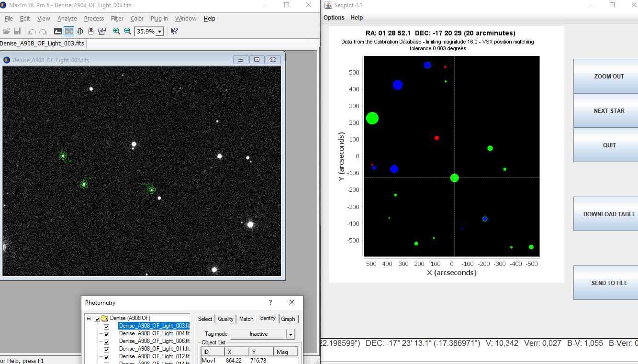Viewport: 638px width, 364px height.
Task: Restore the Denise_A908_OF_Light_003.fits image window
Action: click(257, 60)
